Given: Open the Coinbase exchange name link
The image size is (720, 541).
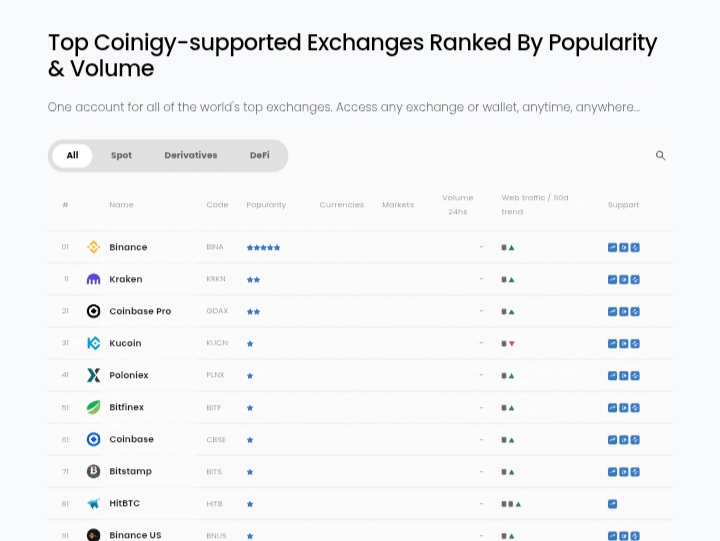Looking at the screenshot, I should [131, 439].
